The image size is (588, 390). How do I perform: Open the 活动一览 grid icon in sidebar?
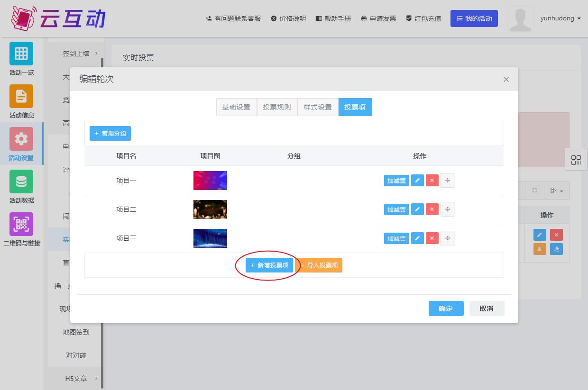(21, 54)
